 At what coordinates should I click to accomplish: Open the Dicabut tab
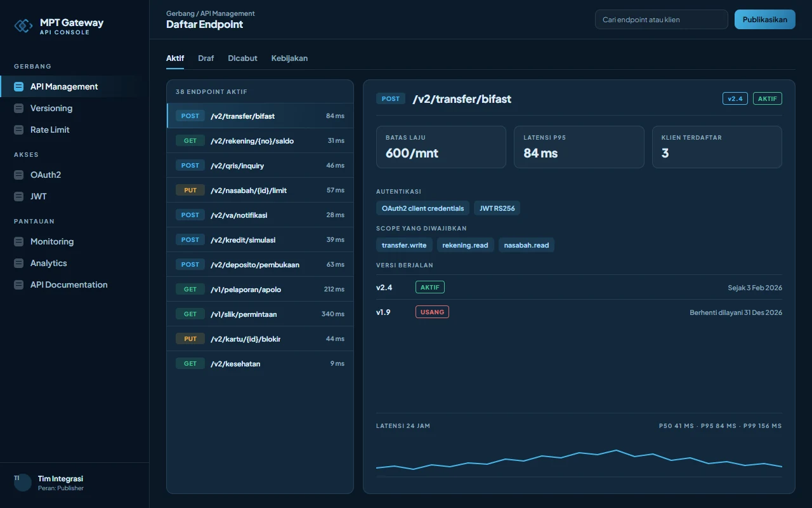pos(243,58)
